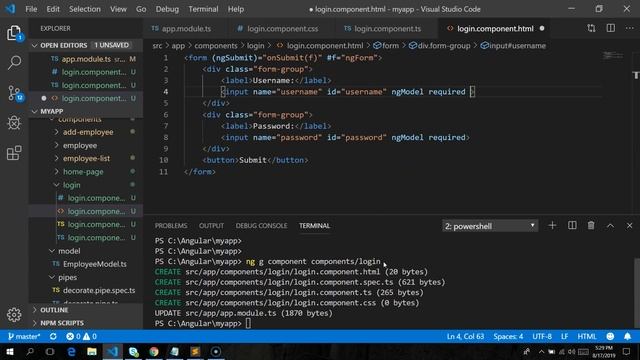This screenshot has height=360, width=640.
Task: Open the File menu
Action: 31,9
